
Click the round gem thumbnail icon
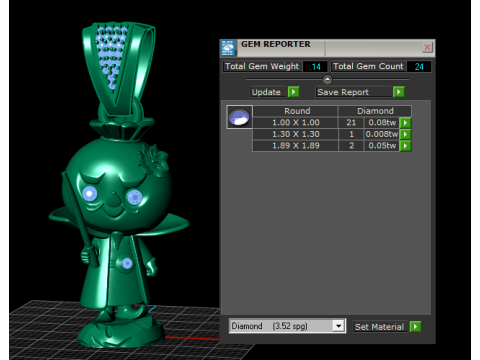click(x=239, y=117)
